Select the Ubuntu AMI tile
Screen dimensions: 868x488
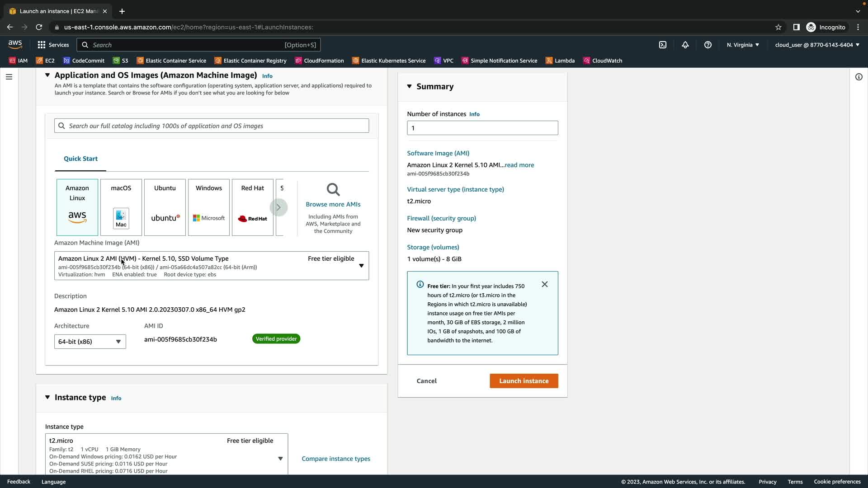point(165,207)
